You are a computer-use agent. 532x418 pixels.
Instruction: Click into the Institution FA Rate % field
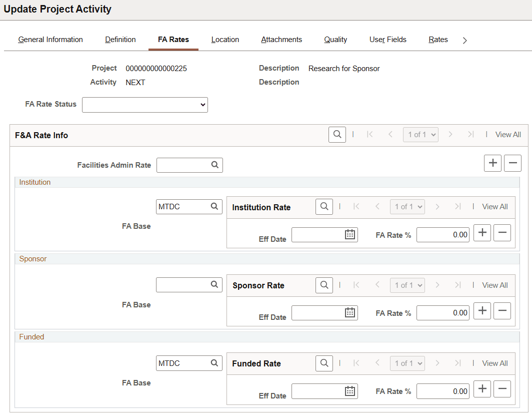coord(443,234)
